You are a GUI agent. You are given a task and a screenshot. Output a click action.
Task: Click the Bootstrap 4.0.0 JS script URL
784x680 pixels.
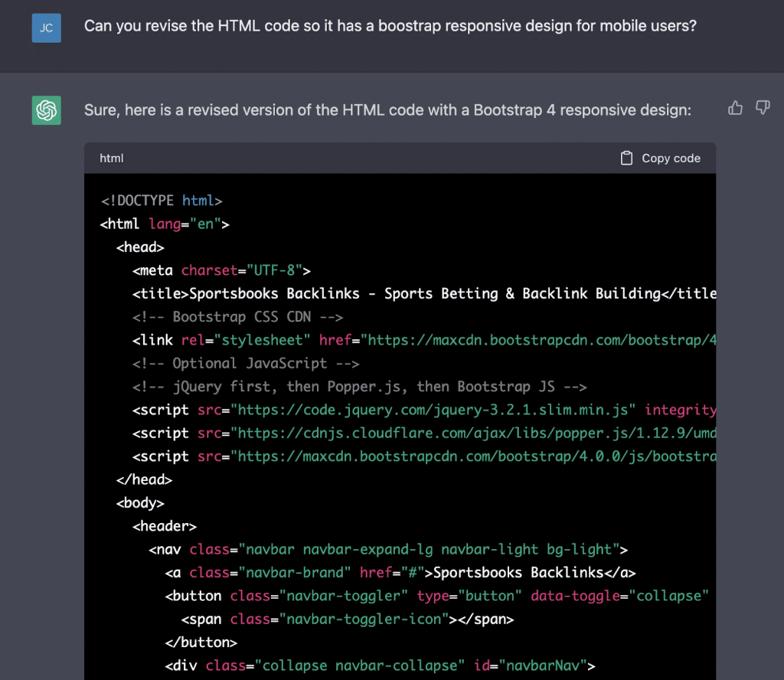coord(476,456)
